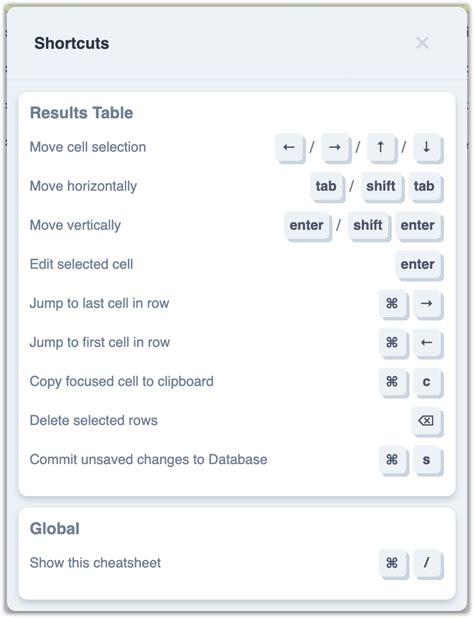
Task: Click the backspace key icon for Delete rows
Action: click(427, 421)
